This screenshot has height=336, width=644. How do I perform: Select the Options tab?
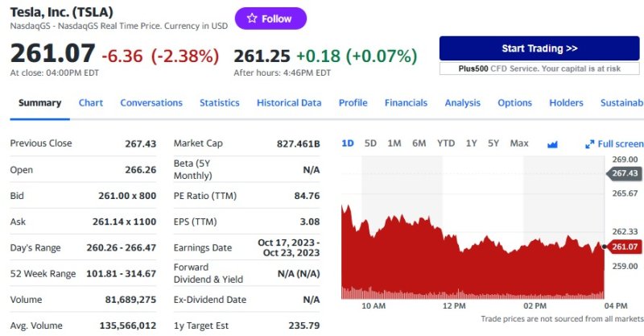(514, 103)
